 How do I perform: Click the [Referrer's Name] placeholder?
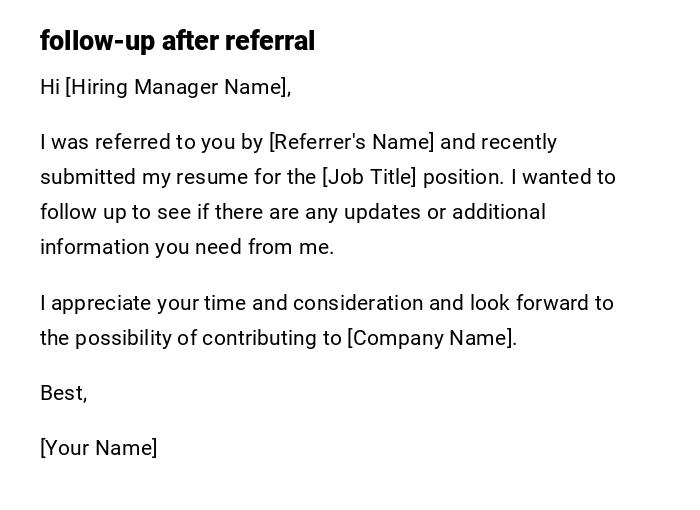click(x=352, y=142)
